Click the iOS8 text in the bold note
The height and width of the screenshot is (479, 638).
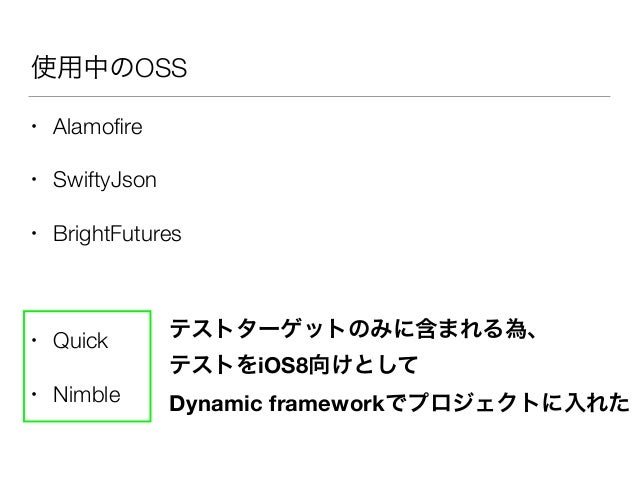tap(283, 365)
